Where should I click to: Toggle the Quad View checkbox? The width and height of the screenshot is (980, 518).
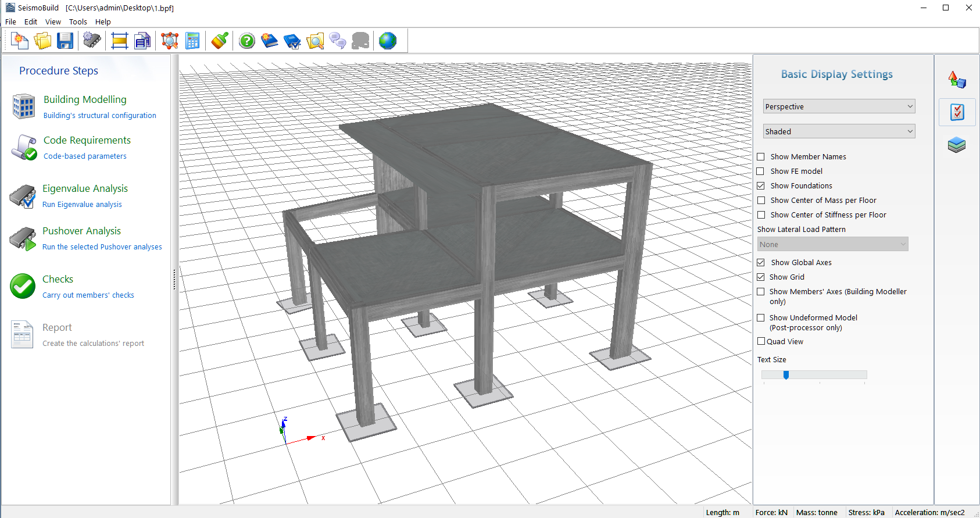(761, 342)
